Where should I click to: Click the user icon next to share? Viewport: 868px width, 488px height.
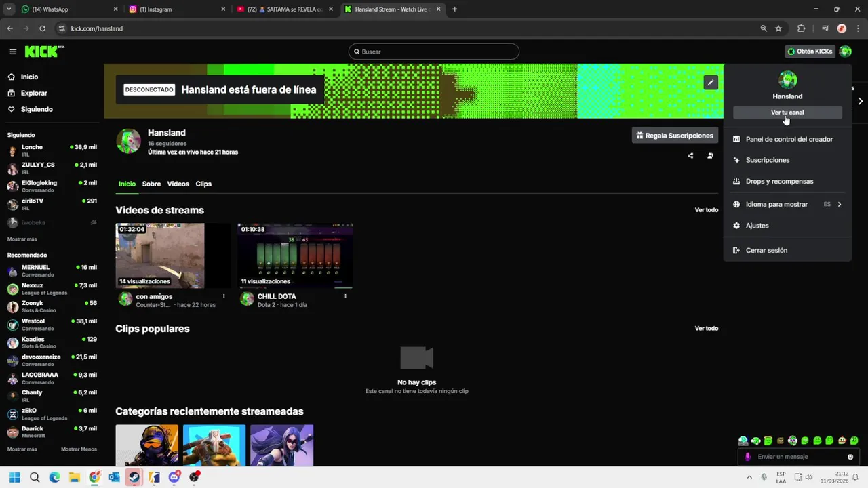pyautogui.click(x=710, y=156)
